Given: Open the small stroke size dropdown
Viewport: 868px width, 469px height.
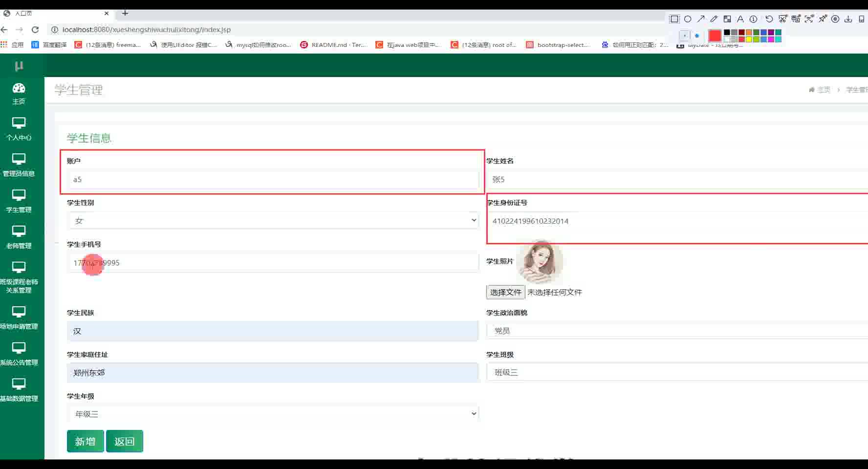Looking at the screenshot, I should [685, 35].
